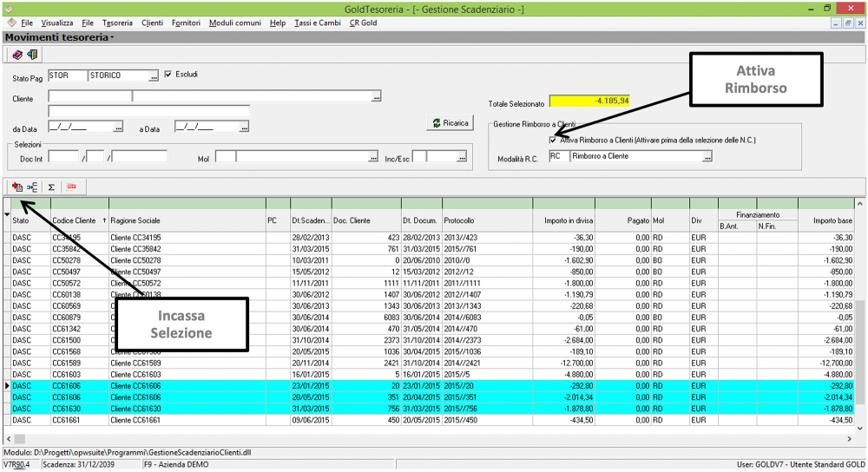Click the Sigma sum icon

point(51,187)
